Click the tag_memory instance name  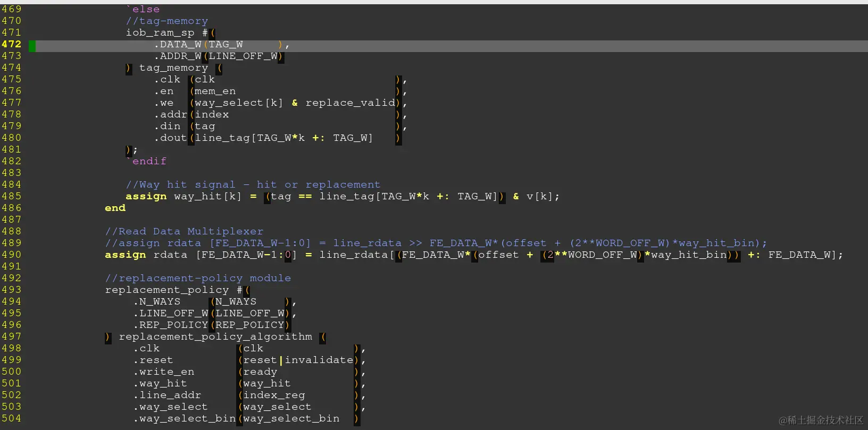point(174,68)
